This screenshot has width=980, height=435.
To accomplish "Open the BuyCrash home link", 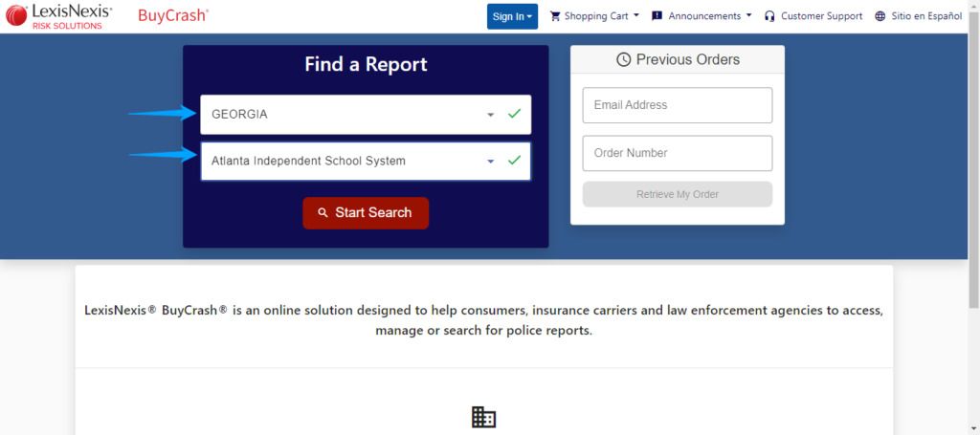I will (173, 16).
